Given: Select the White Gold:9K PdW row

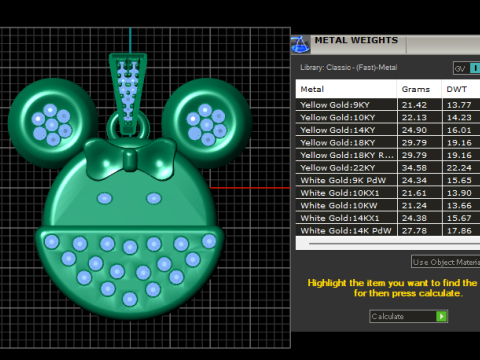Looking at the screenshot, I should (388, 180).
